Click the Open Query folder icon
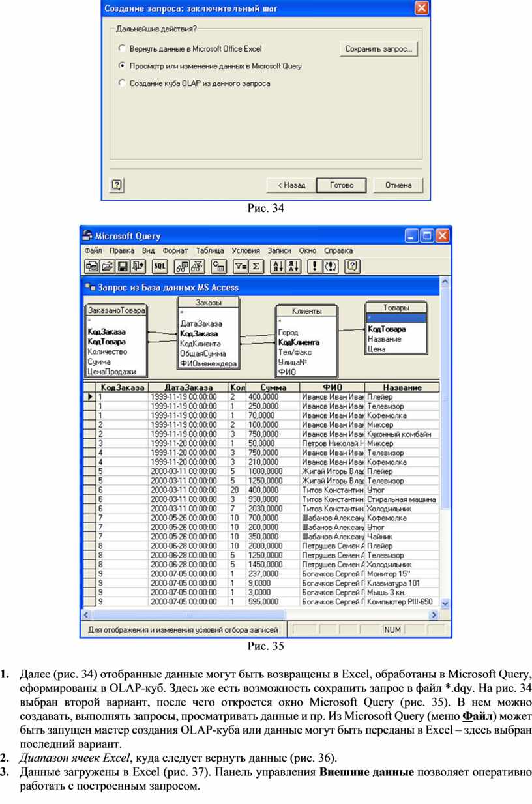532x804 pixels. click(107, 266)
